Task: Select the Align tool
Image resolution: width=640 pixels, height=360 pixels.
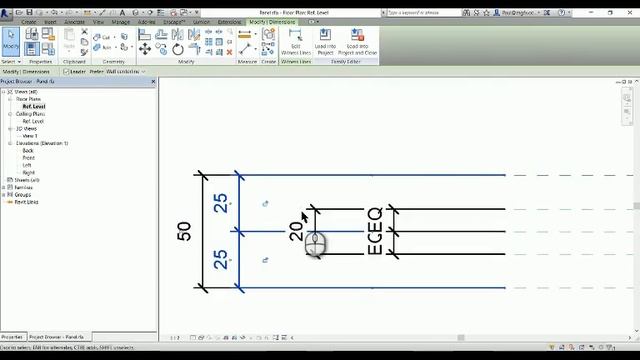Action: pos(144,35)
